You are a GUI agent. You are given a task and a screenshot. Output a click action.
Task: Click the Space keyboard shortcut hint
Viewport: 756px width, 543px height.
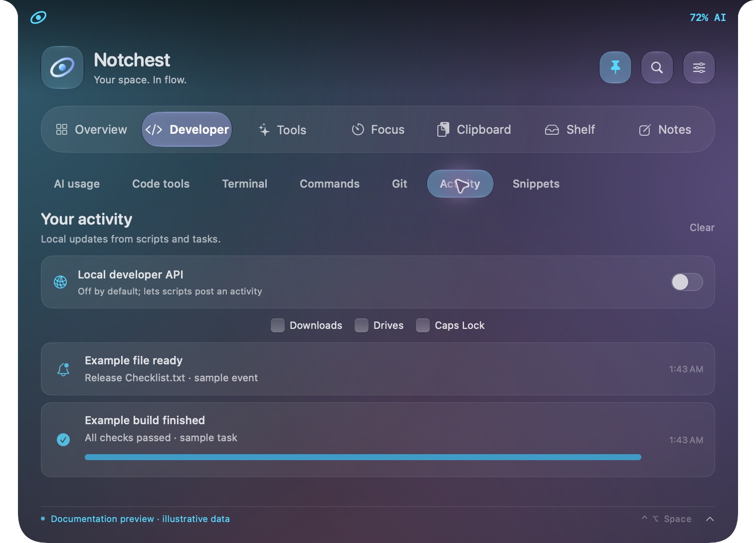coord(666,519)
